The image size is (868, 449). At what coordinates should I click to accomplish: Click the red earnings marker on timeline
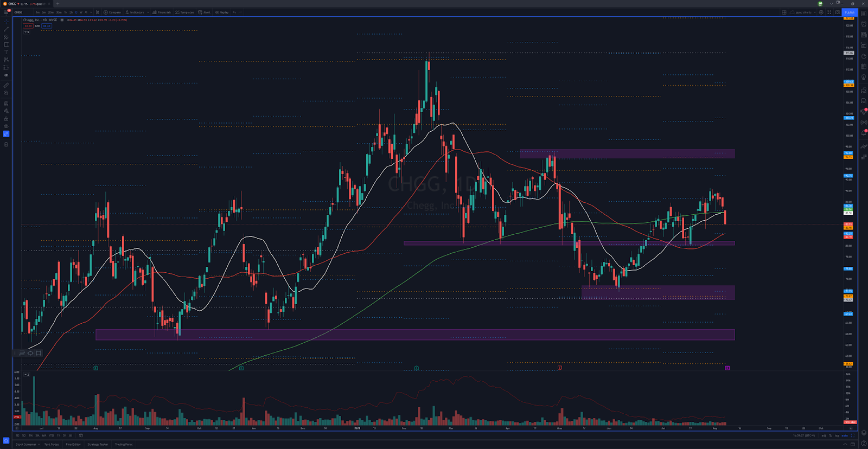coord(559,368)
